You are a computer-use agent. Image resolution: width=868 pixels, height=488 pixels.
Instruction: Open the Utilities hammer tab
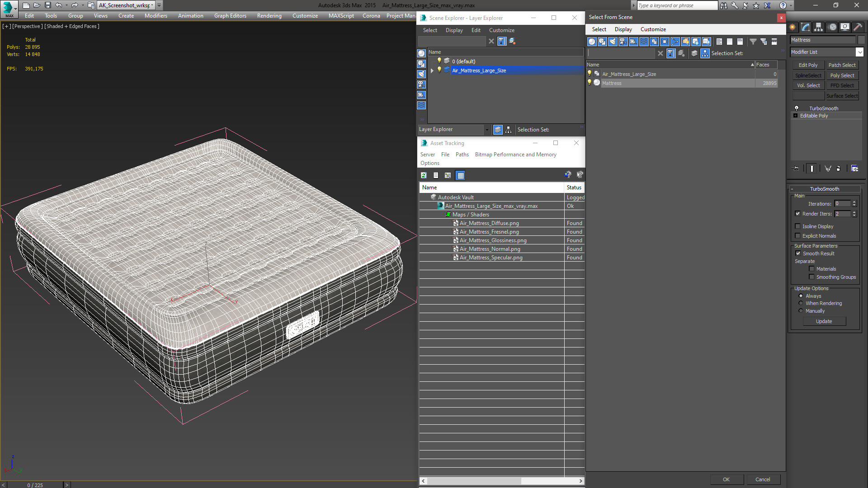[858, 27]
